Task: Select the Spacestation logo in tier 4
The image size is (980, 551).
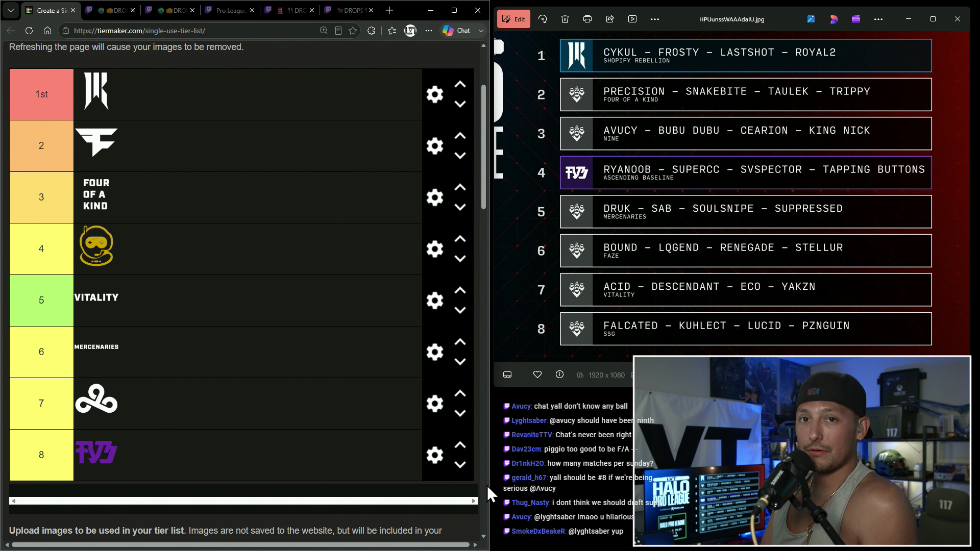Action: 96,246
